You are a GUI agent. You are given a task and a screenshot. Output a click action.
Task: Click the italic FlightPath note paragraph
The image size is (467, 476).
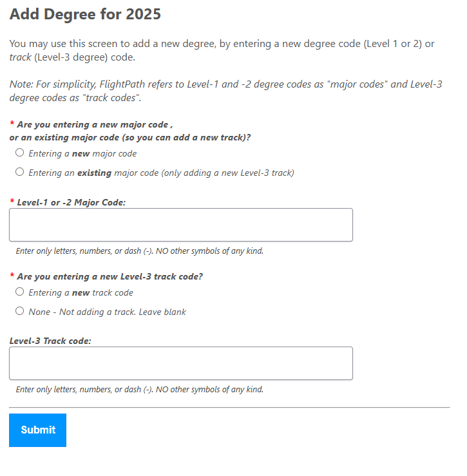(x=225, y=91)
